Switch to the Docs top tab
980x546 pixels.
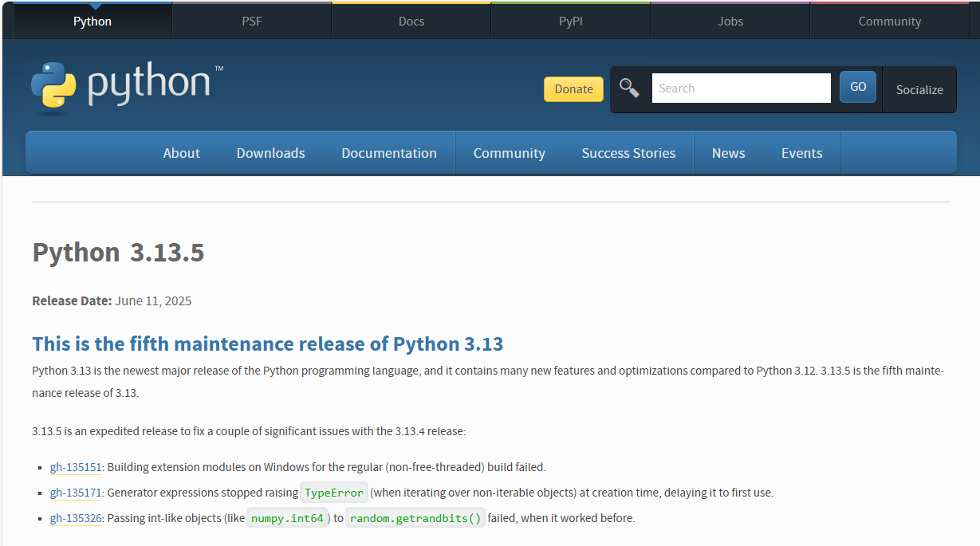pyautogui.click(x=411, y=22)
